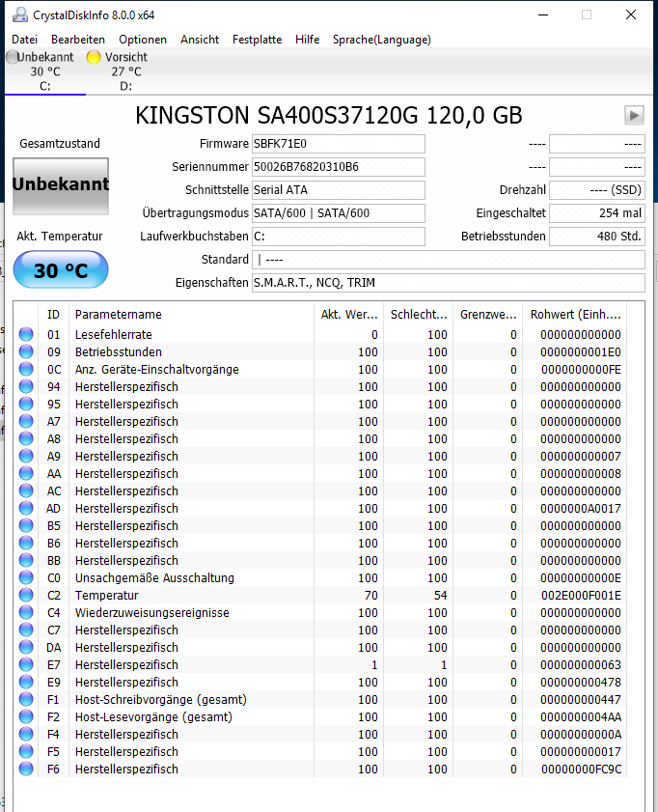Click the Rohwert column header
The image size is (658, 812).
[575, 315]
